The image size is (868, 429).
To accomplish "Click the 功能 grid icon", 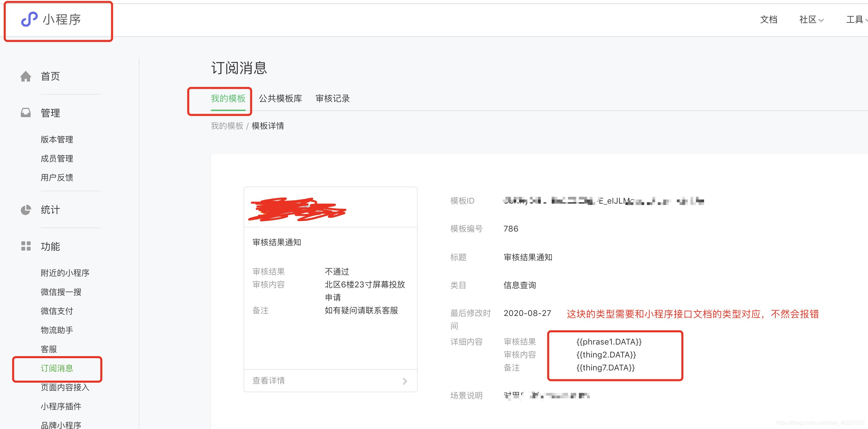I will tap(26, 246).
